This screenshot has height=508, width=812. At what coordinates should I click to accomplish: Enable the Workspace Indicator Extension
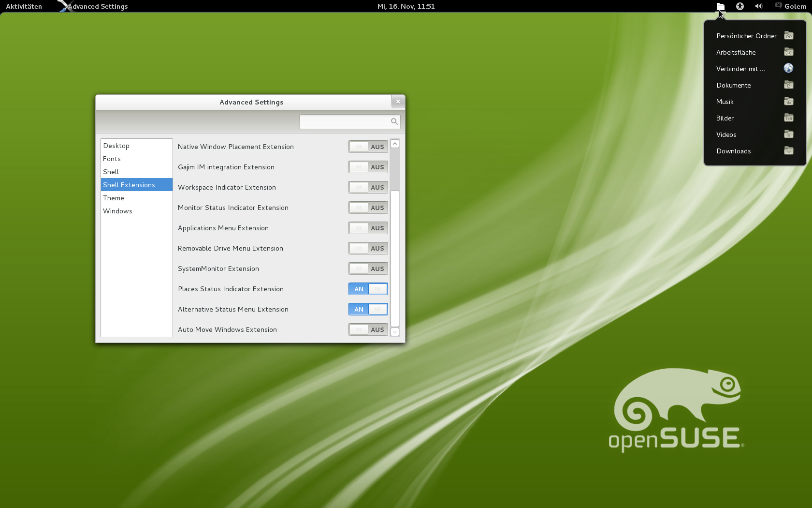(368, 187)
